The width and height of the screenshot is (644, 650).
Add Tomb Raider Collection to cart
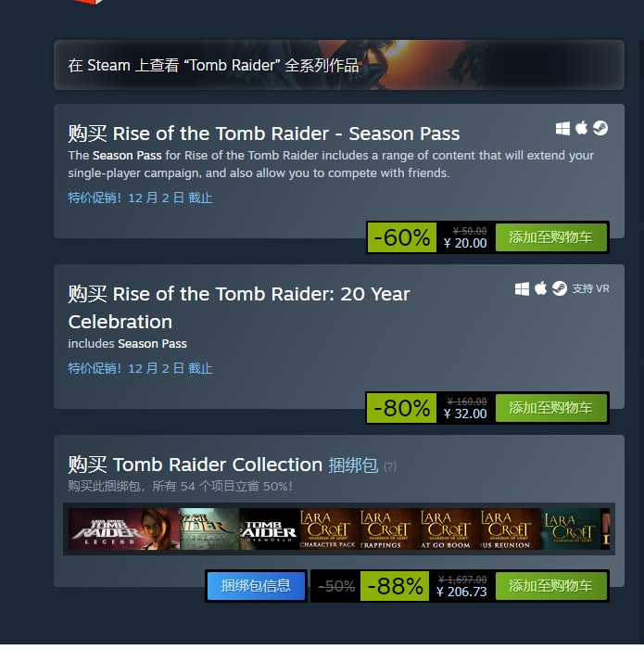click(550, 586)
